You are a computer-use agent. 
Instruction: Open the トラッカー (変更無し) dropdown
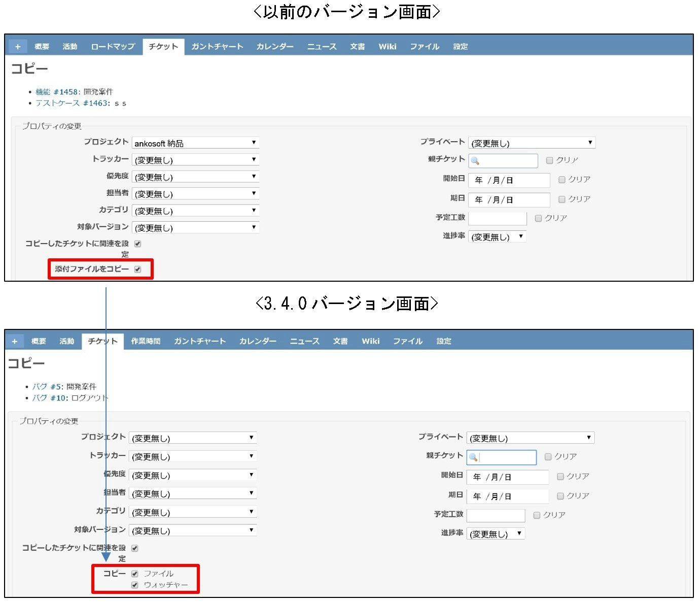point(195,159)
